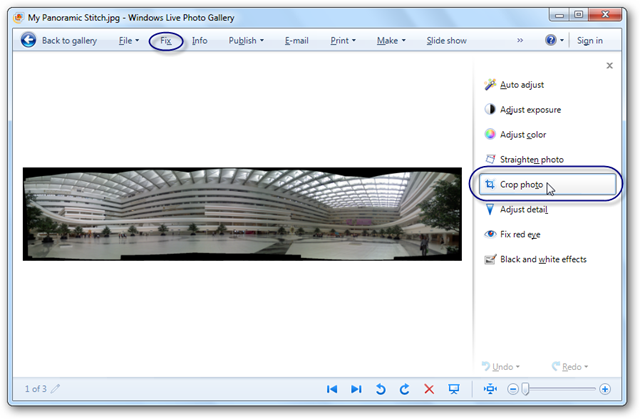The height and width of the screenshot is (419, 640).
Task: Click the panoramic photo preview
Action: pos(242,214)
